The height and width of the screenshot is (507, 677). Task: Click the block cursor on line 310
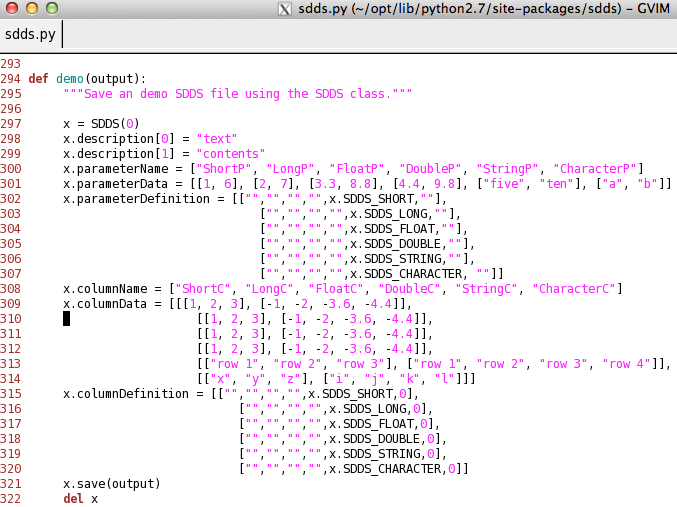66,319
